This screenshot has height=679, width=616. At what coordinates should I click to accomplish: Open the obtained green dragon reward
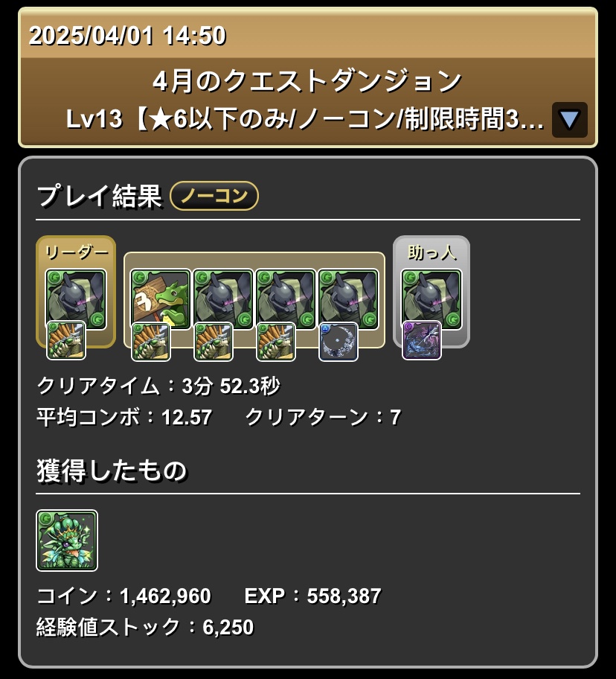pos(67,541)
